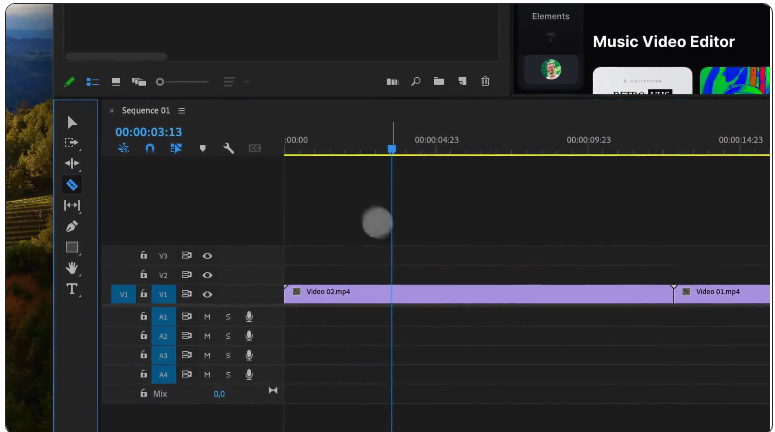775x432 pixels.
Task: Open timeline wrench display settings
Action: [x=228, y=148]
